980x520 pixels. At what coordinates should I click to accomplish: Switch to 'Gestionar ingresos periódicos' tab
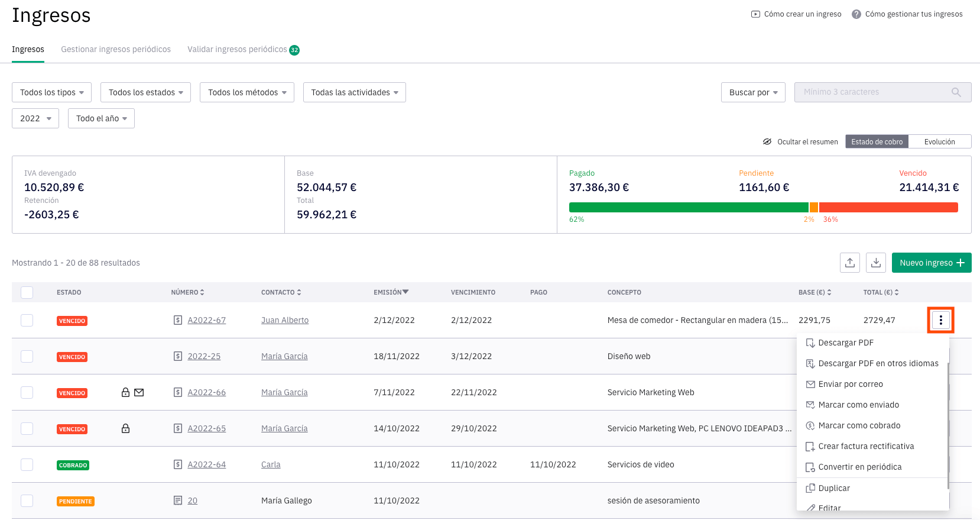pyautogui.click(x=116, y=49)
